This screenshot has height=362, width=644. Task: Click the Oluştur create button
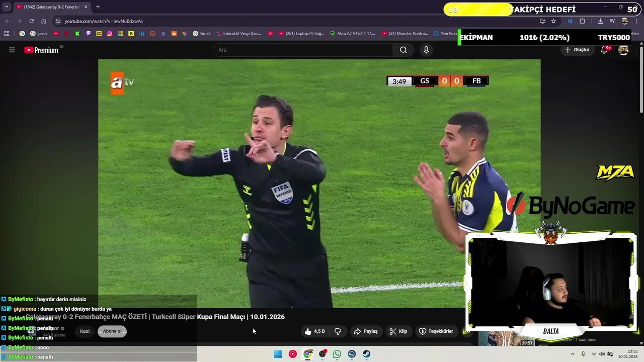pyautogui.click(x=577, y=50)
